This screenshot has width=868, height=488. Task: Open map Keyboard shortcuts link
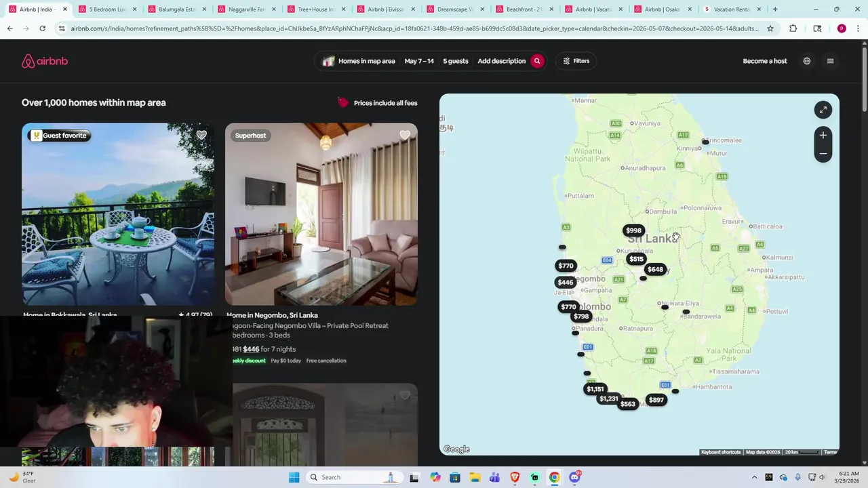[x=721, y=452]
